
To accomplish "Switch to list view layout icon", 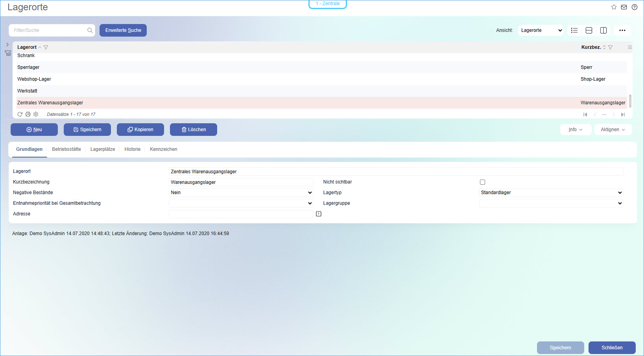I will coord(574,30).
